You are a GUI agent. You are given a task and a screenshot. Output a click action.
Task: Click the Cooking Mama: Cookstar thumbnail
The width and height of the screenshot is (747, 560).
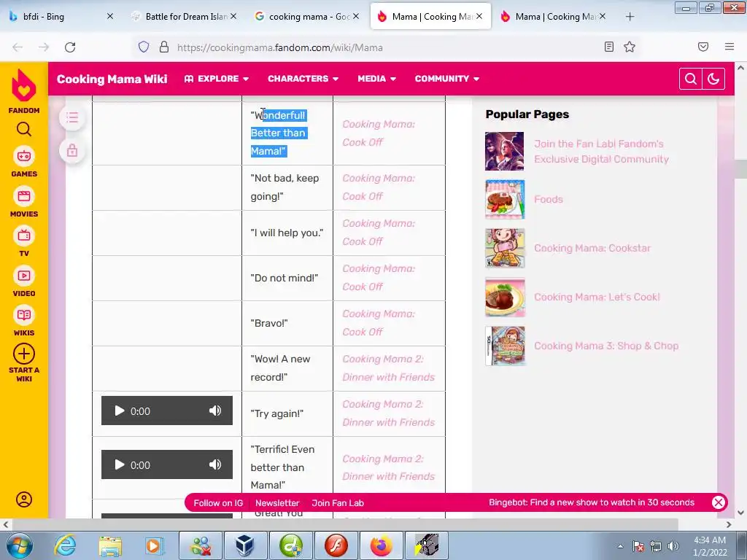(505, 248)
